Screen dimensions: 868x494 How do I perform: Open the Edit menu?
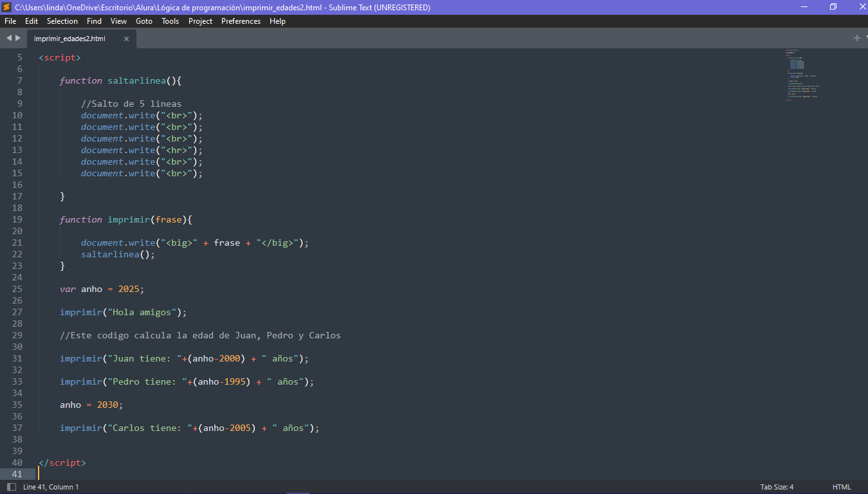32,21
